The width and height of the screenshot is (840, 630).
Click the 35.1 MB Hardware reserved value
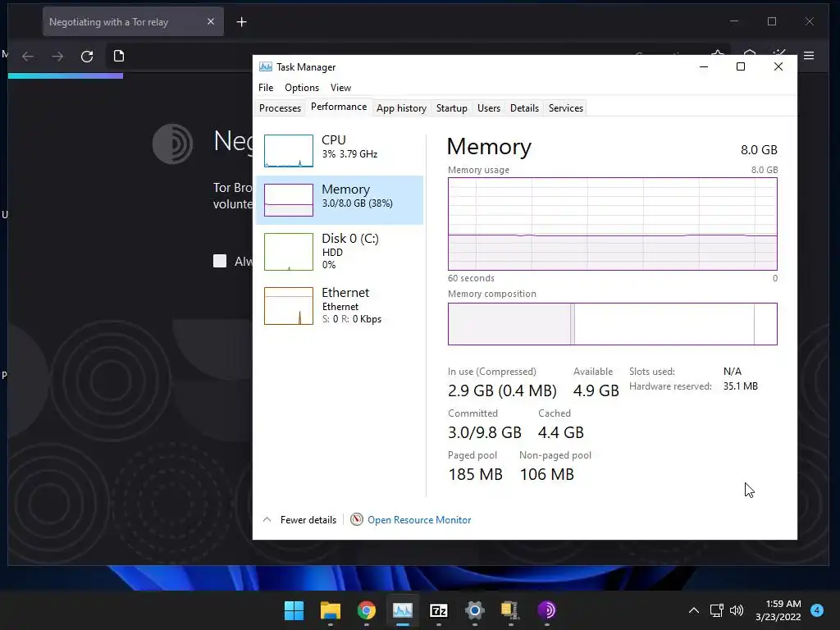click(x=741, y=386)
